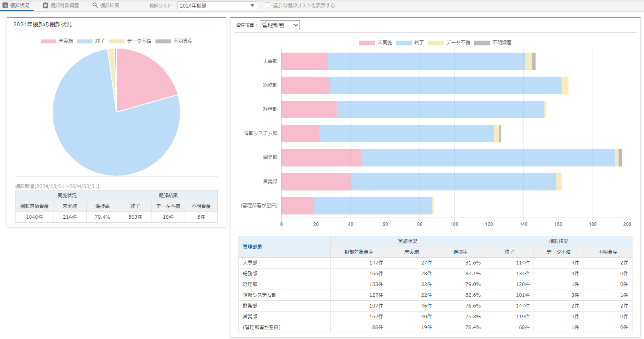
Task: Click 88件 asset count for blank department
Action: pyautogui.click(x=378, y=327)
